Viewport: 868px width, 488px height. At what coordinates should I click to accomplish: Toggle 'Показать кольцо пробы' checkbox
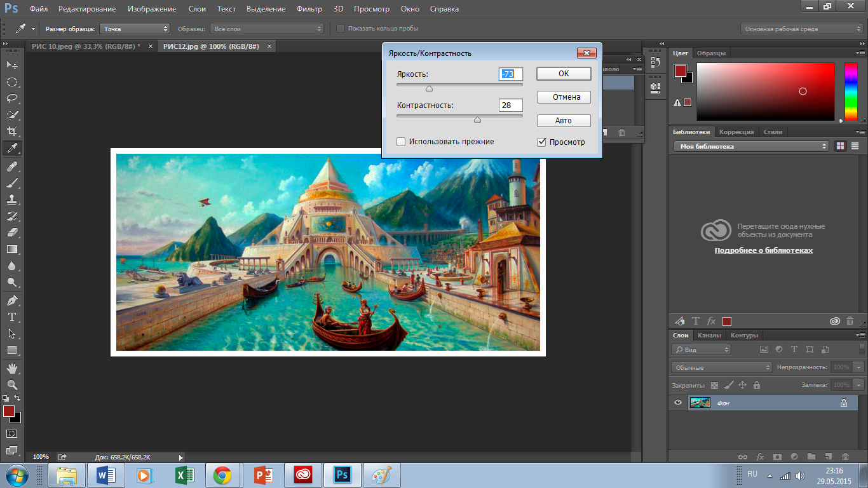pos(341,29)
